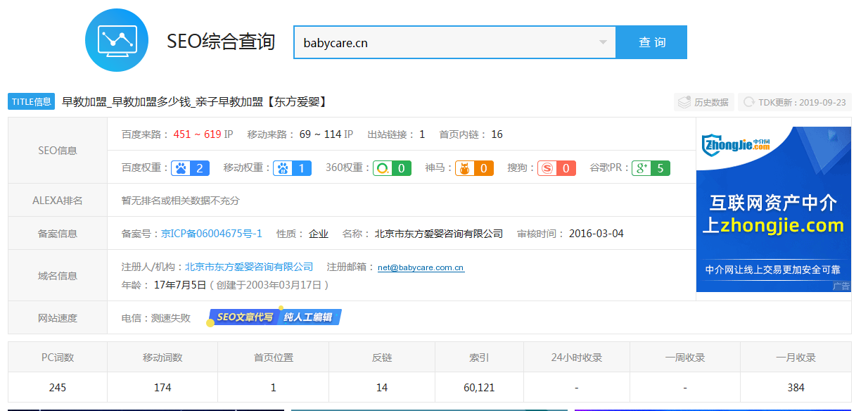Click the 神马 orange fox icon
This screenshot has height=411, width=868.
point(466,168)
